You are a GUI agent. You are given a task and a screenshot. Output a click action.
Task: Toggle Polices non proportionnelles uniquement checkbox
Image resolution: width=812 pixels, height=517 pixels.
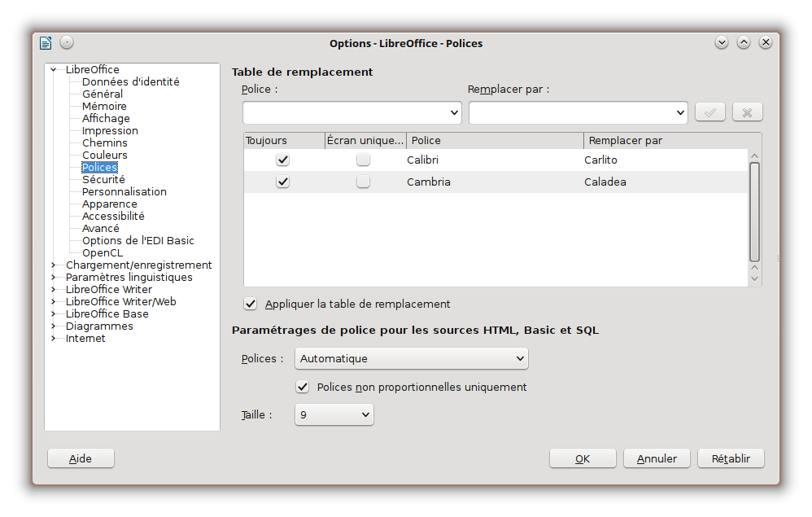coord(303,387)
